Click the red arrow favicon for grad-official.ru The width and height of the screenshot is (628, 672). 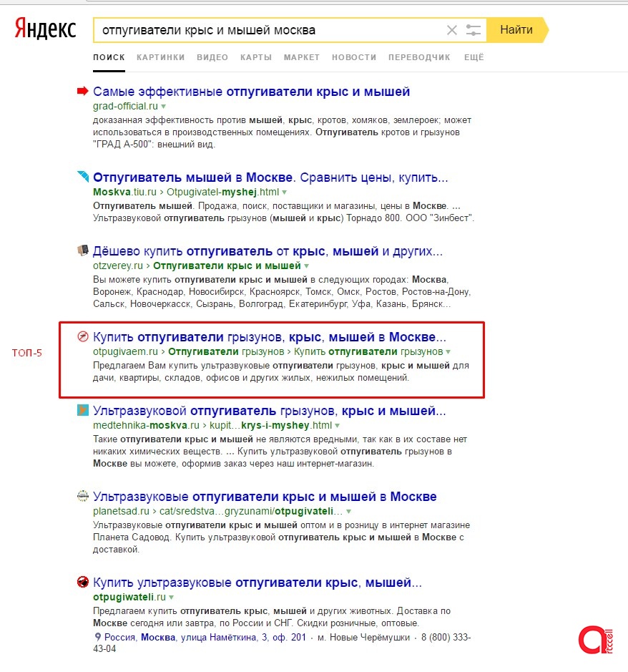tap(82, 91)
